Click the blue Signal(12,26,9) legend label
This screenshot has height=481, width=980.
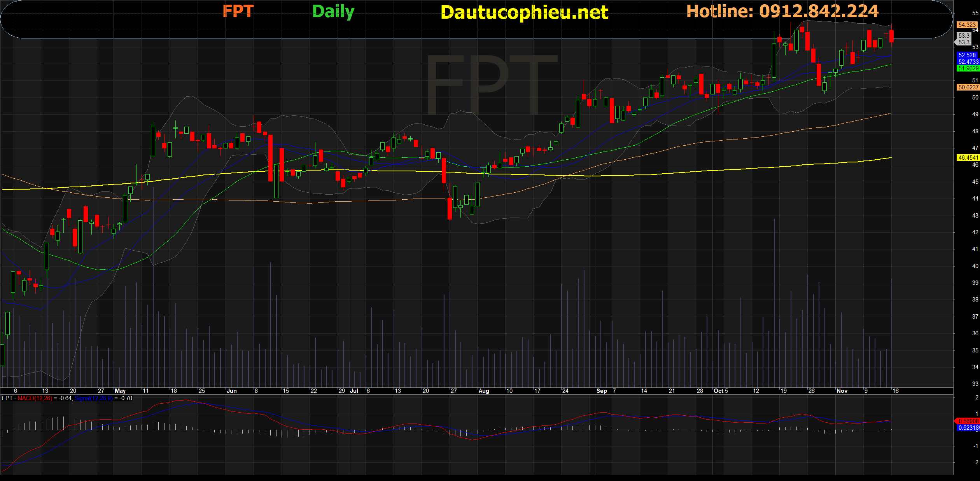[94, 398]
